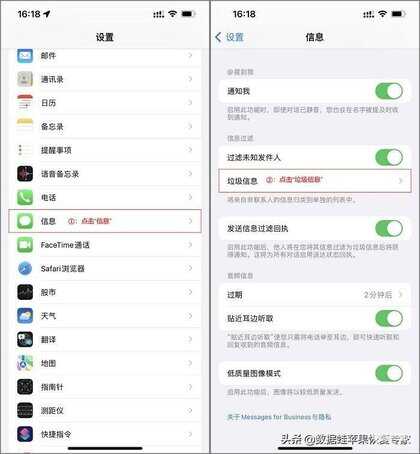Turn off 低质量图像模式 switch
This screenshot has width=420, height=454.
(x=389, y=373)
